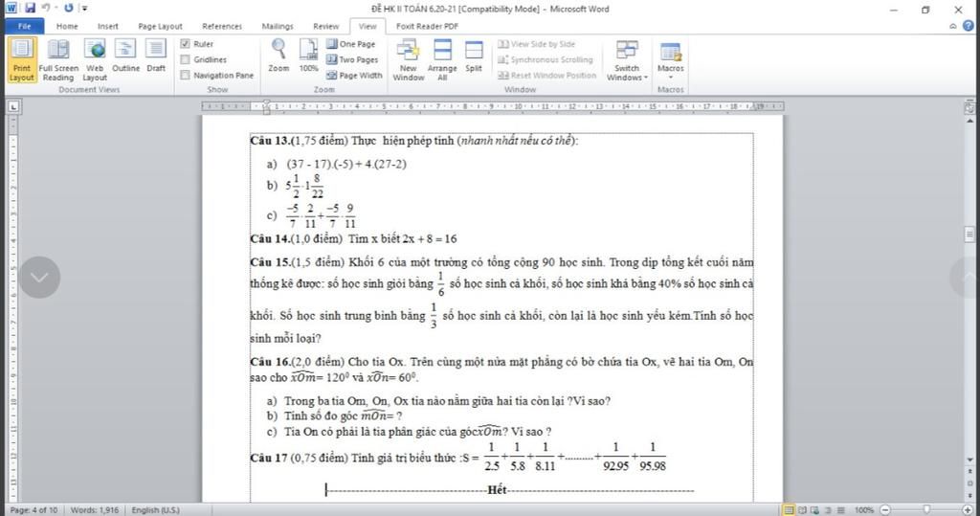Click zoom in plus button in status bar
The image size is (980, 516).
coord(968,509)
